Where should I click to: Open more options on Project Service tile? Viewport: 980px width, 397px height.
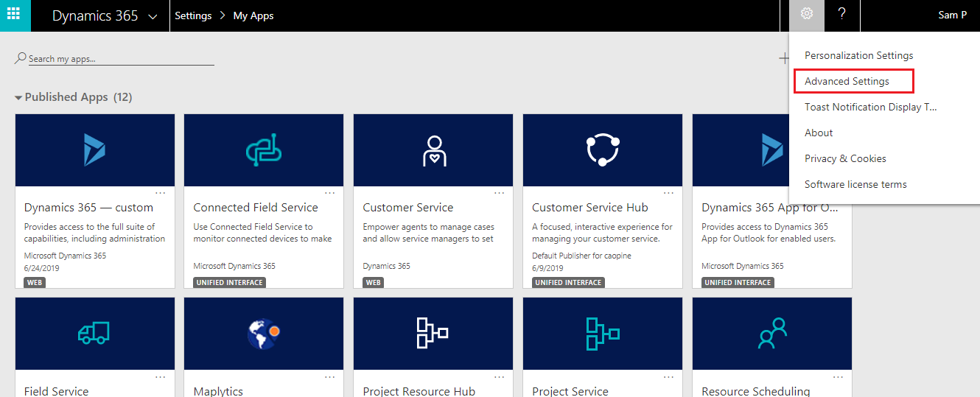coord(669,377)
